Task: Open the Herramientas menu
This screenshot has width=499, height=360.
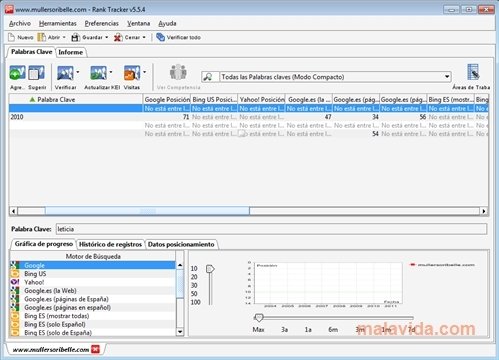Action: (x=58, y=23)
